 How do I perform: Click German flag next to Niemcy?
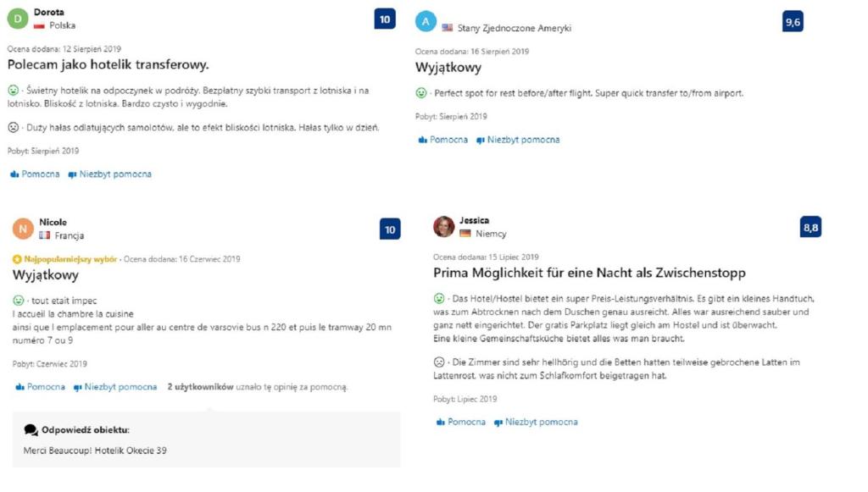pyautogui.click(x=465, y=234)
